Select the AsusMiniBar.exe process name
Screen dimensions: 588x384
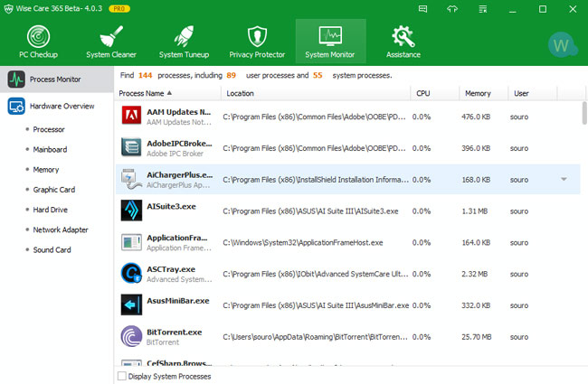point(178,301)
